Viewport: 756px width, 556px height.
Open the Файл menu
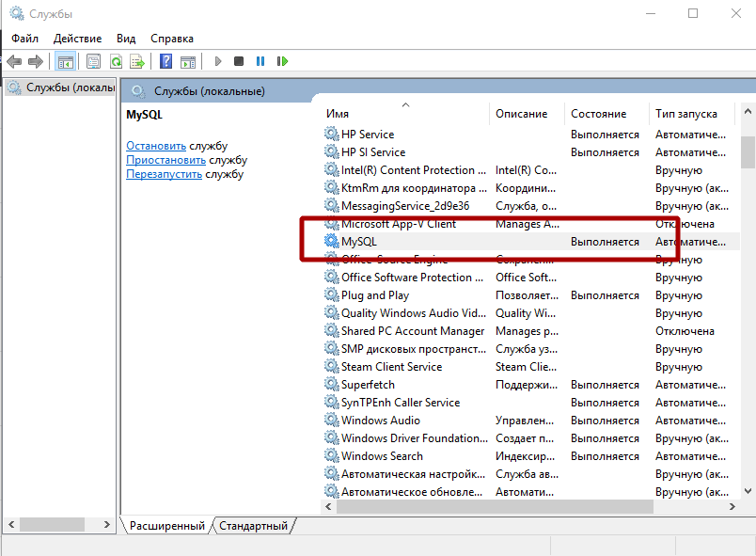24,39
